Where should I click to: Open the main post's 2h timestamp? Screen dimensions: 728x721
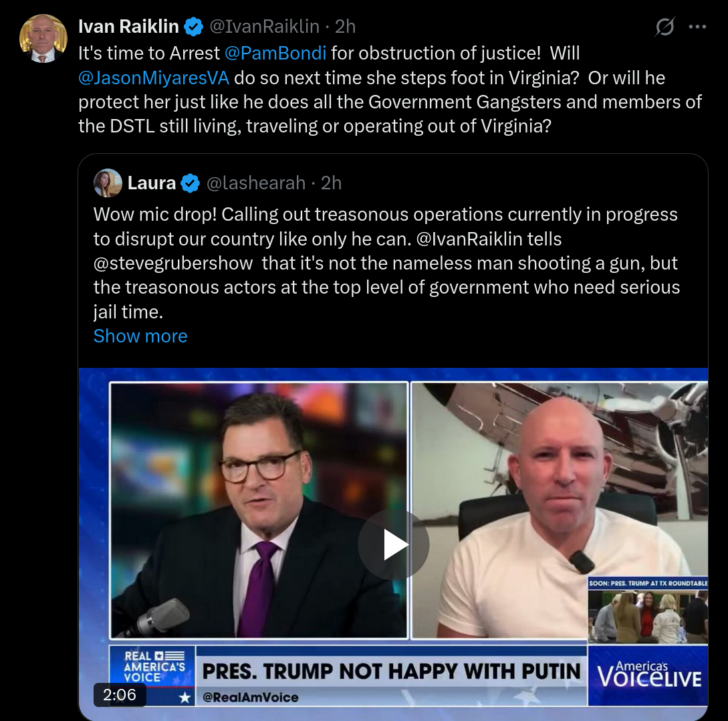346,27
